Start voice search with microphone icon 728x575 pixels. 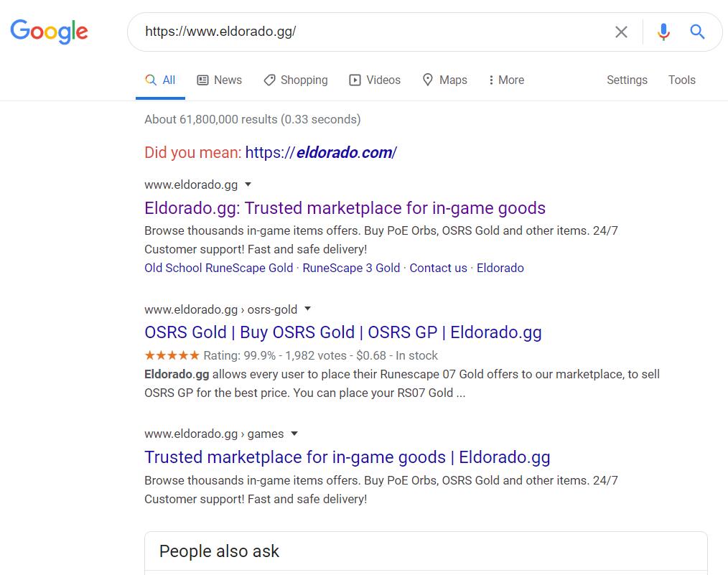663,32
